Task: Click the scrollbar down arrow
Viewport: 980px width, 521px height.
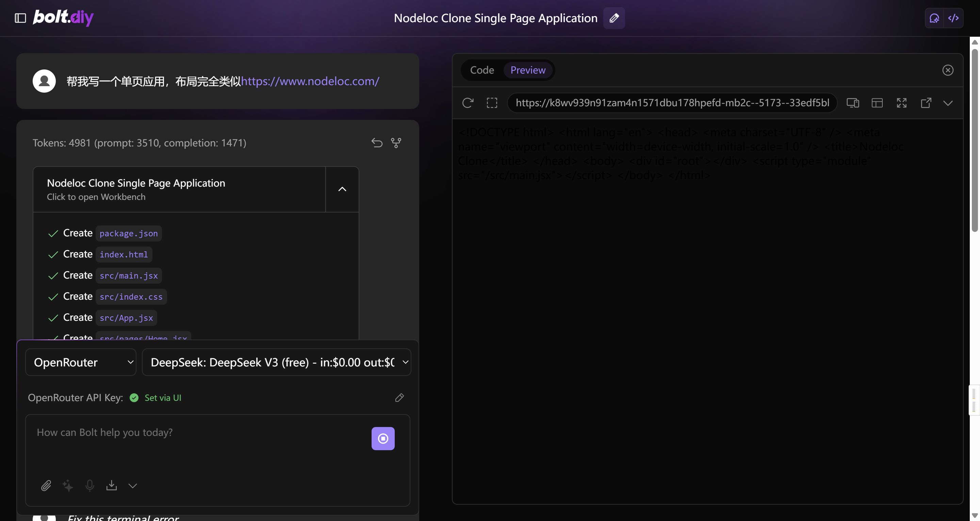Action: pyautogui.click(x=975, y=515)
